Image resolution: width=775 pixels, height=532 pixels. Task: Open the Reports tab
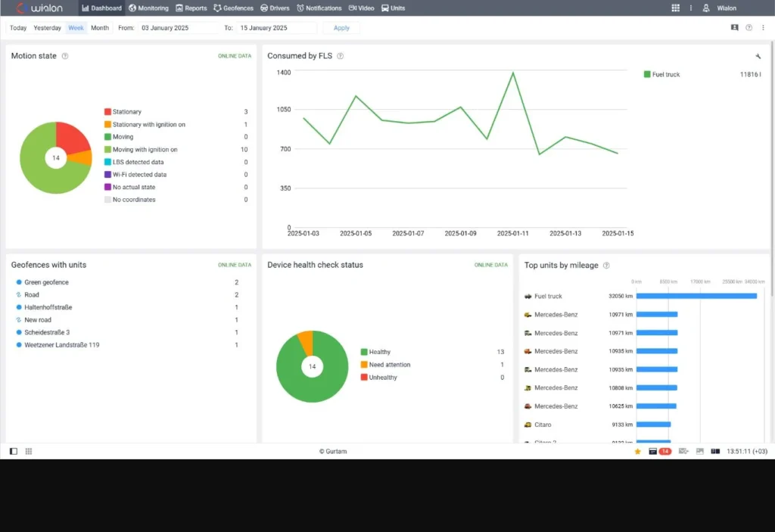pyautogui.click(x=191, y=8)
